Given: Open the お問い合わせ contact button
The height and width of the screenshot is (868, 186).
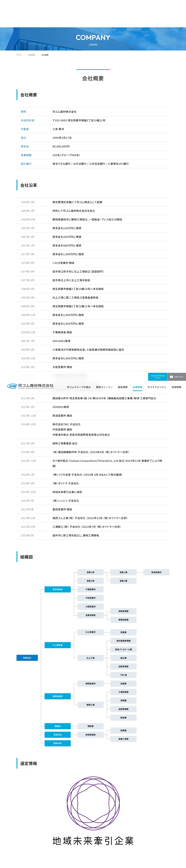Looking at the screenshot, I should [x=177, y=377].
